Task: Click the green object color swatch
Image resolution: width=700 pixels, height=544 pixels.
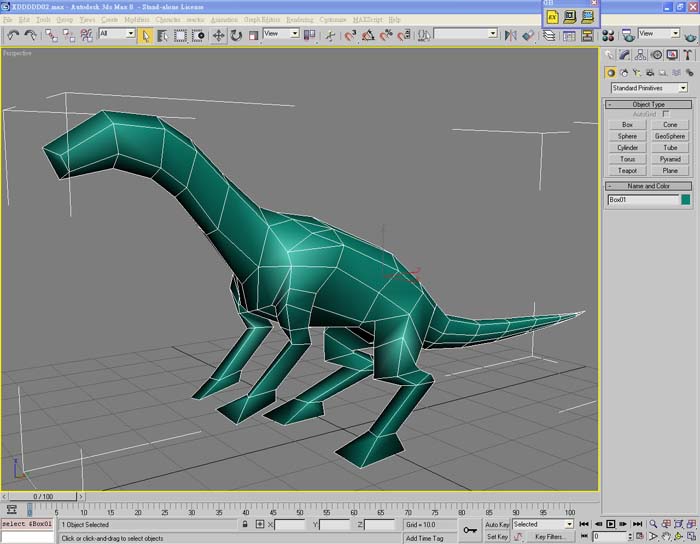Action: point(686,200)
